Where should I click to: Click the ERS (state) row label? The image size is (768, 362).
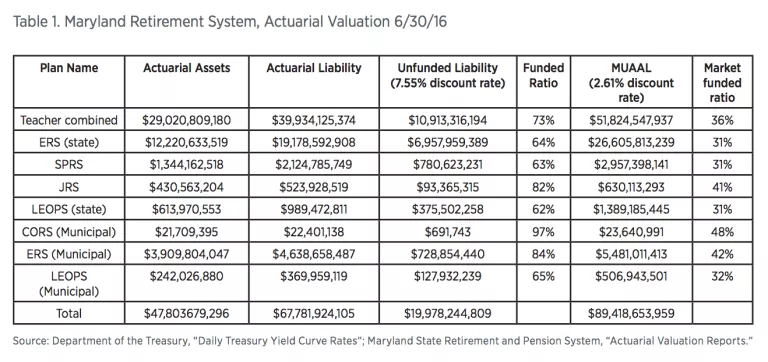tap(69, 143)
